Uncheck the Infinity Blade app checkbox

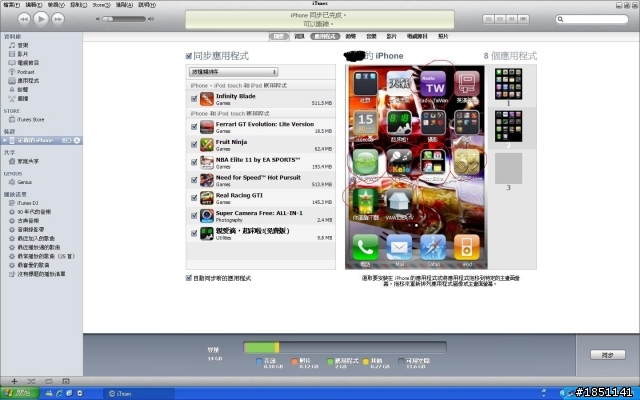pos(194,99)
